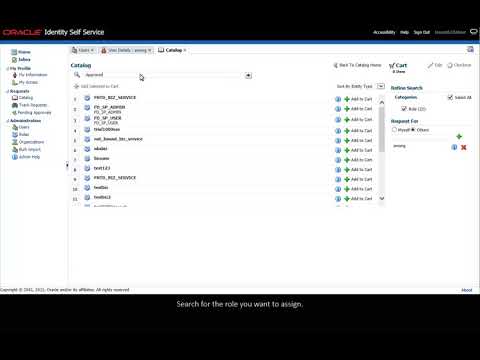Click the green plus add-user icon under Request For
480x360 pixels.
(459, 136)
